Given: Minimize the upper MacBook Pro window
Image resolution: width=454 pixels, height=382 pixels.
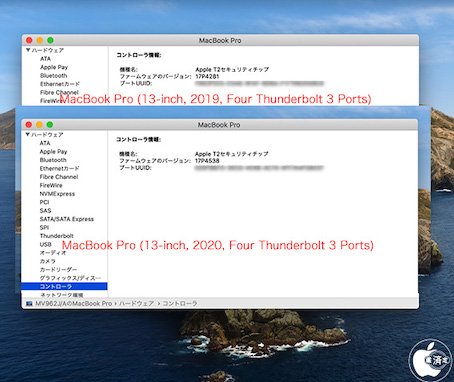Looking at the screenshot, I should (40, 40).
